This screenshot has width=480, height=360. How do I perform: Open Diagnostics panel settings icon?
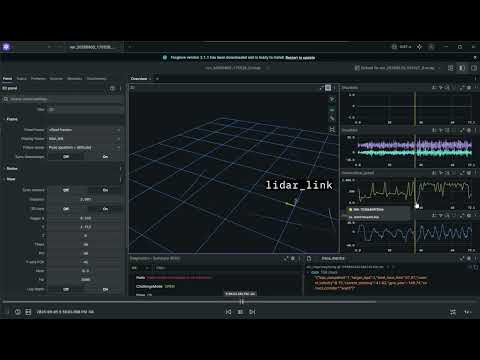point(293,258)
